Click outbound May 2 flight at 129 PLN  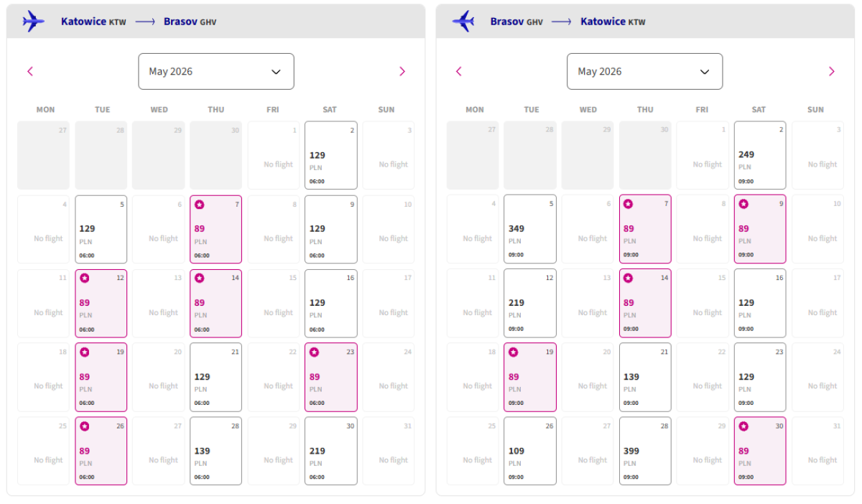click(x=330, y=155)
